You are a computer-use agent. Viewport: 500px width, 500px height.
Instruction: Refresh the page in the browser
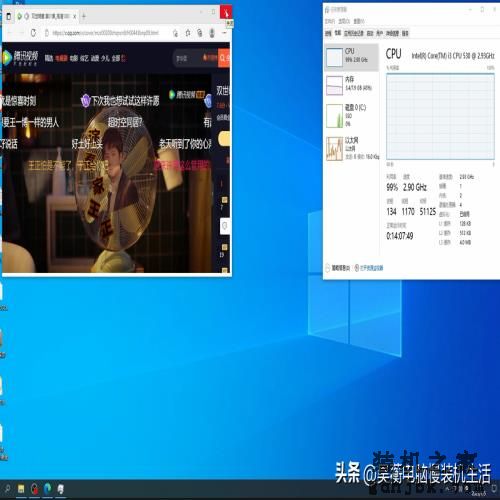click(33, 33)
